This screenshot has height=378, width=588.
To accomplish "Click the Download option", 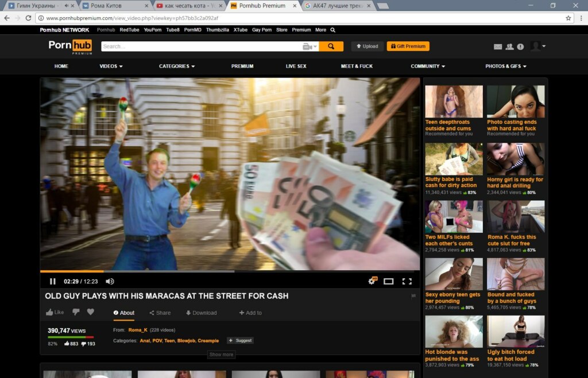I will coord(202,313).
